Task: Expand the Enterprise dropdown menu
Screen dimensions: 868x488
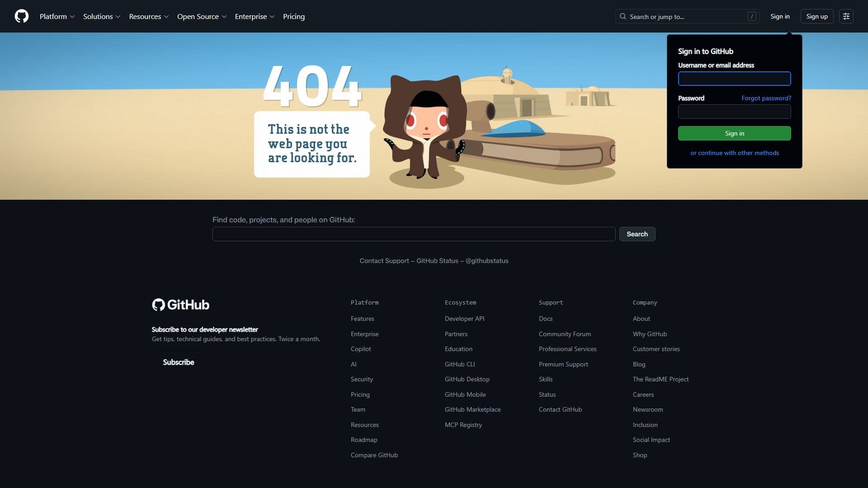Action: 255,16
